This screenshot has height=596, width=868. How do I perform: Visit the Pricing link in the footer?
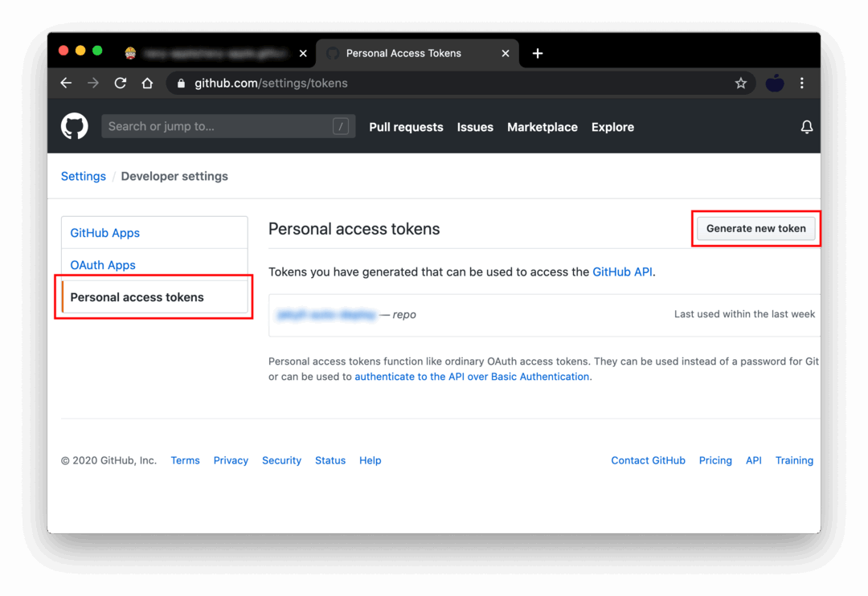(x=715, y=460)
